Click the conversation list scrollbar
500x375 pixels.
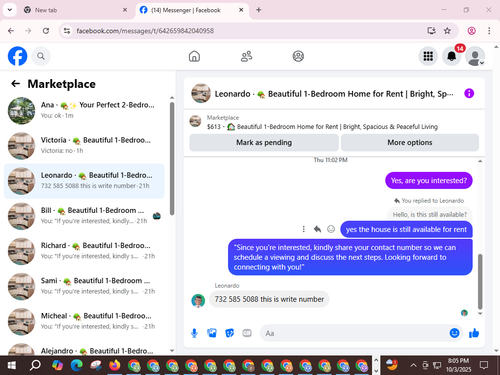pos(172,159)
